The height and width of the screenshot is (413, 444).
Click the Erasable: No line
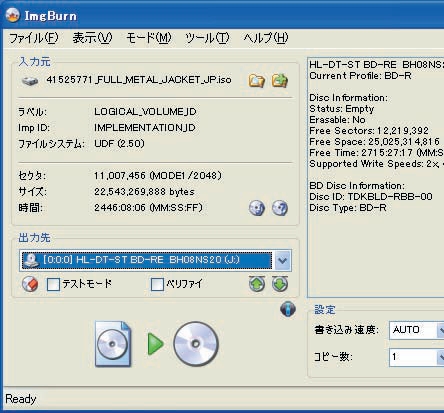337,120
